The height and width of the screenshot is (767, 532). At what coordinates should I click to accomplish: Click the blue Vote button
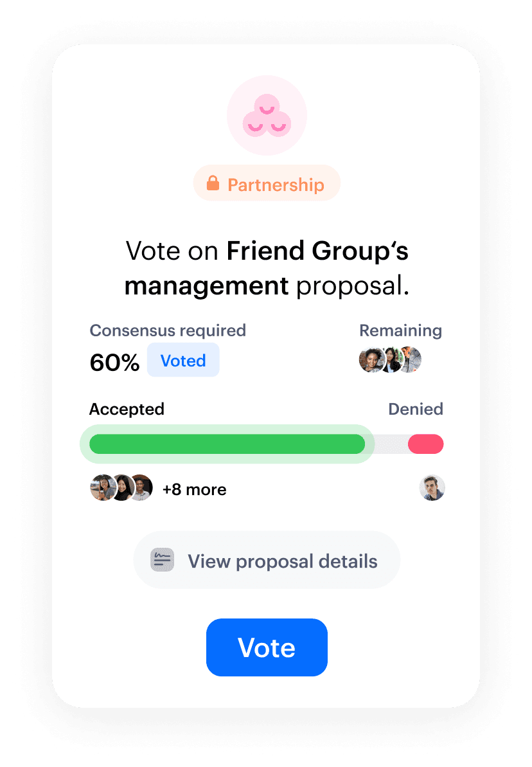267,647
